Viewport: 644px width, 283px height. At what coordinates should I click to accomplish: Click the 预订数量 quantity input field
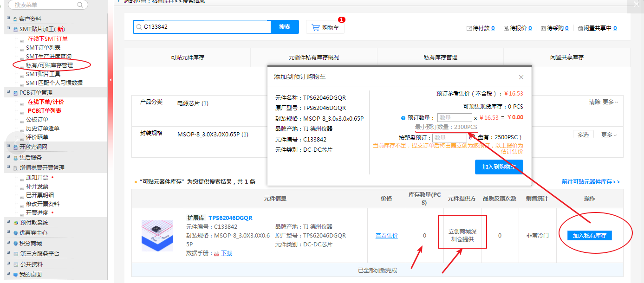click(x=454, y=118)
